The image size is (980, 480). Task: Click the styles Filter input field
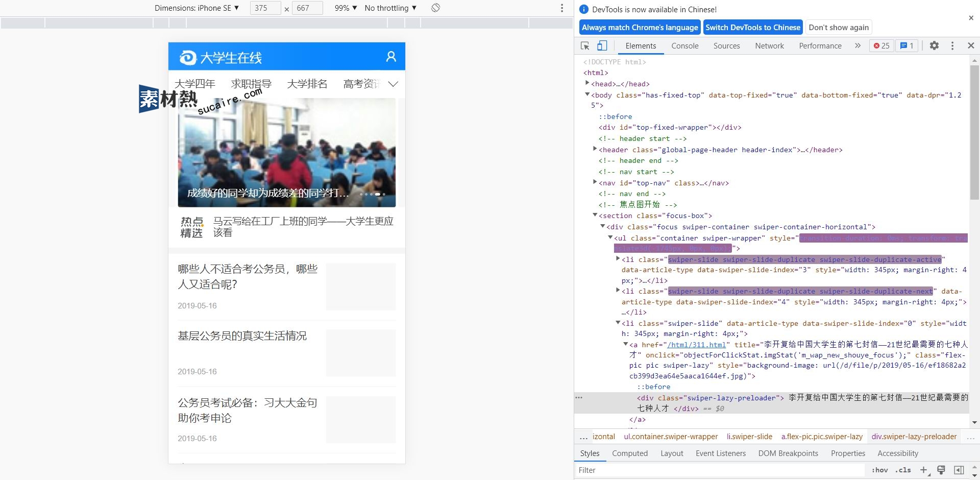tap(720, 470)
